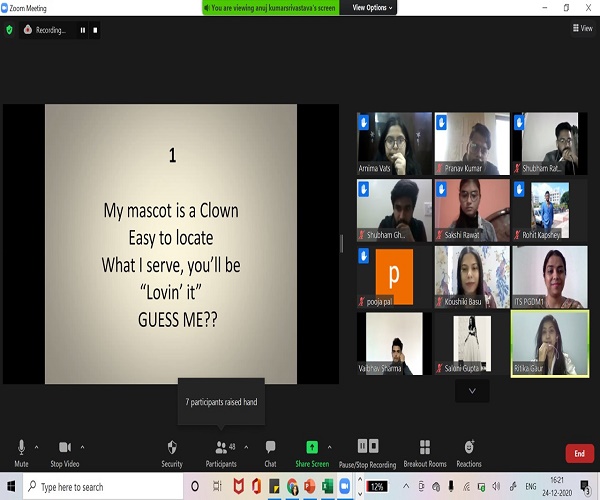Open the Chat bubble icon
Image resolution: width=600 pixels, height=500 pixels.
[x=270, y=447]
